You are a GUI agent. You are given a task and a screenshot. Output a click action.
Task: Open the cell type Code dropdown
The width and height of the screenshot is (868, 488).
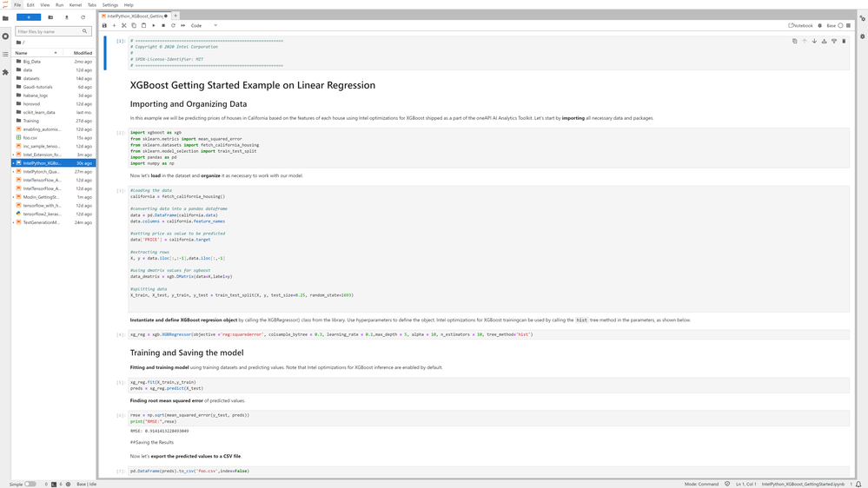[x=203, y=26]
